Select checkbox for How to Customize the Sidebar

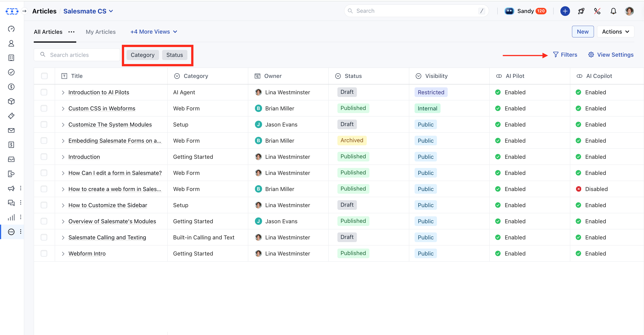44,205
